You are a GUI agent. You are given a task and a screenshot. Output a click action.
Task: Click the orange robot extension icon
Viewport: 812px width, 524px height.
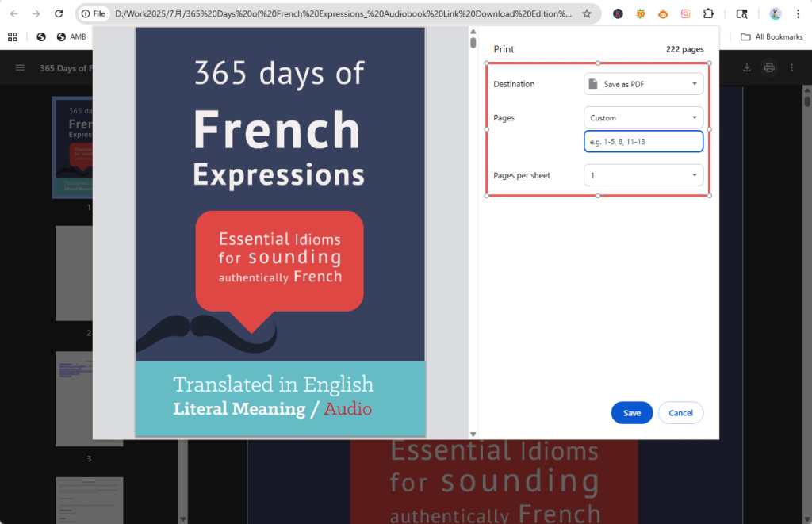coord(662,13)
